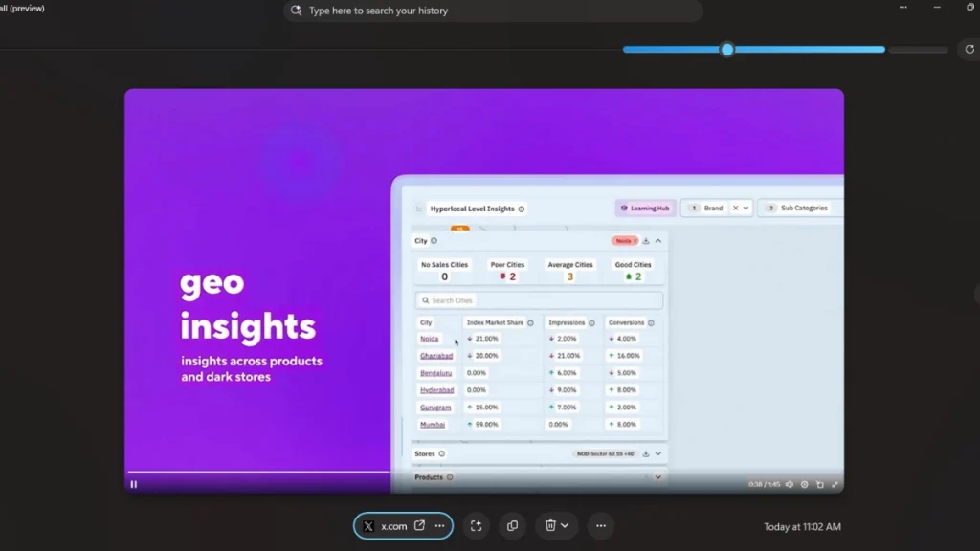
Task: Click the magnifier icon in history search
Action: pyautogui.click(x=297, y=11)
